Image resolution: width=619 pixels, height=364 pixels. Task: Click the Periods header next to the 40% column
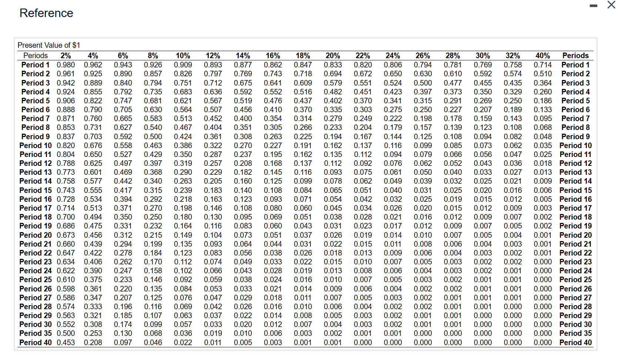575,56
